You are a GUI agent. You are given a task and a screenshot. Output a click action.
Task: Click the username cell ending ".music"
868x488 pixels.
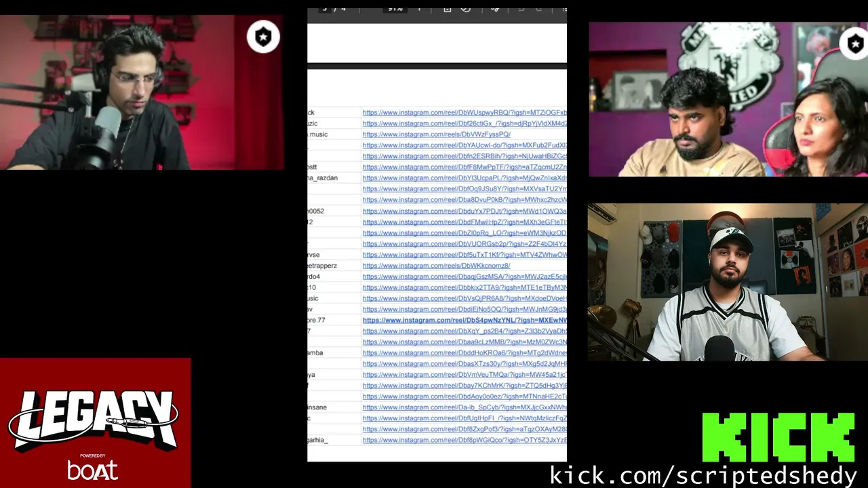pos(317,134)
